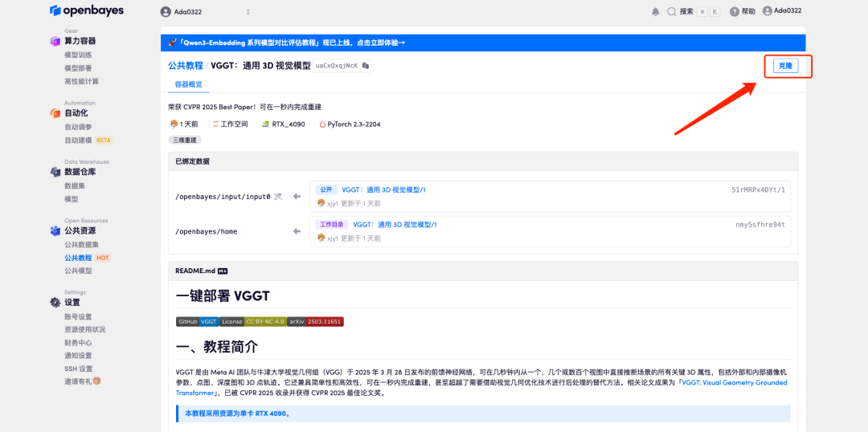This screenshot has height=432, width=868.
Task: Click the 一键部署 VGGT heading
Action: pyautogui.click(x=223, y=296)
